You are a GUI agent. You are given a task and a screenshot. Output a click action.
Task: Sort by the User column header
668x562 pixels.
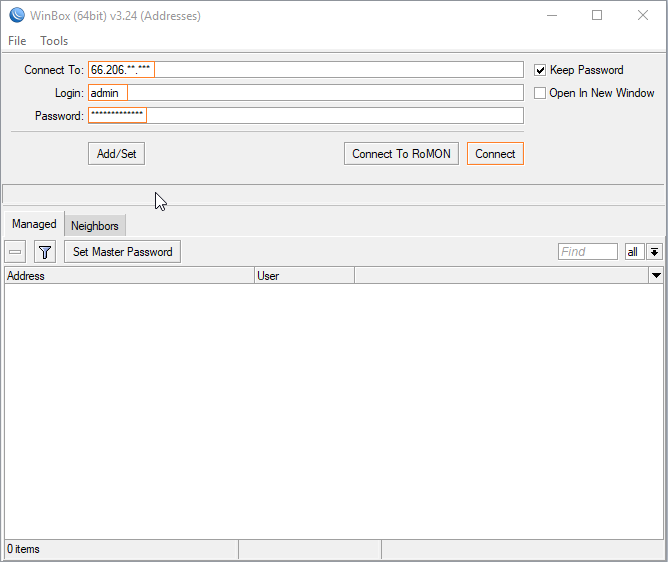[304, 276]
